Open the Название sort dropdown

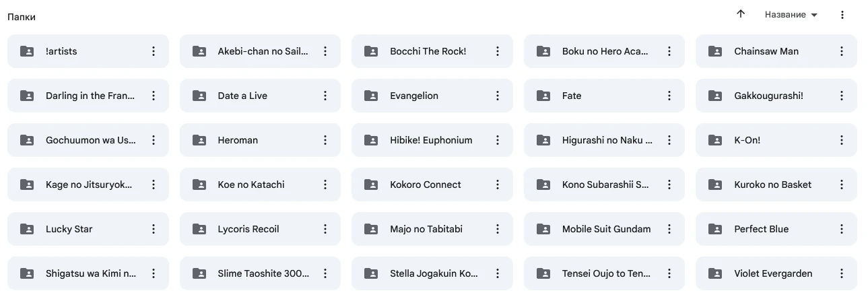(x=791, y=15)
